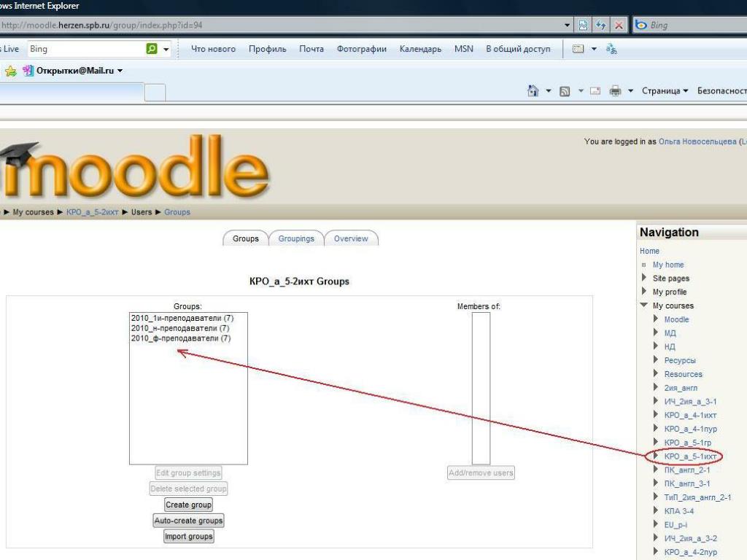This screenshot has height=560, width=747.
Task: Click the Auto-create groups button
Action: 189,521
